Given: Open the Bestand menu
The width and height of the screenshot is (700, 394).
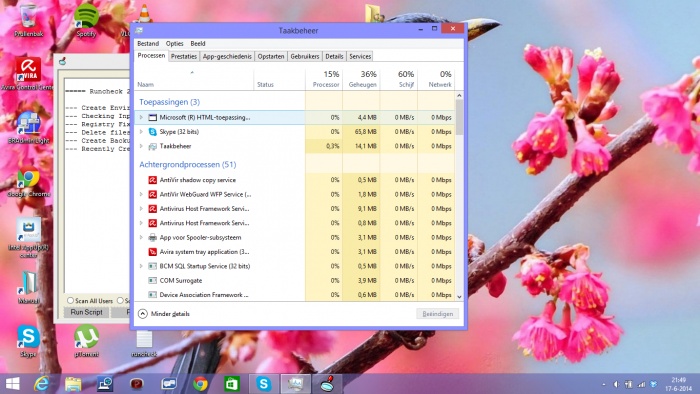Looking at the screenshot, I should click(x=148, y=43).
